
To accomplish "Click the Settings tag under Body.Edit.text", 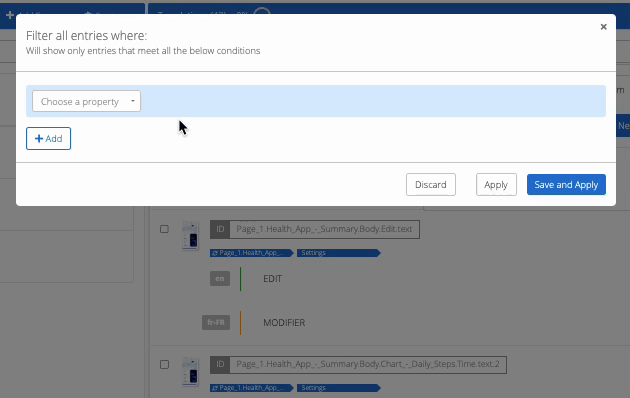I will tap(338, 253).
